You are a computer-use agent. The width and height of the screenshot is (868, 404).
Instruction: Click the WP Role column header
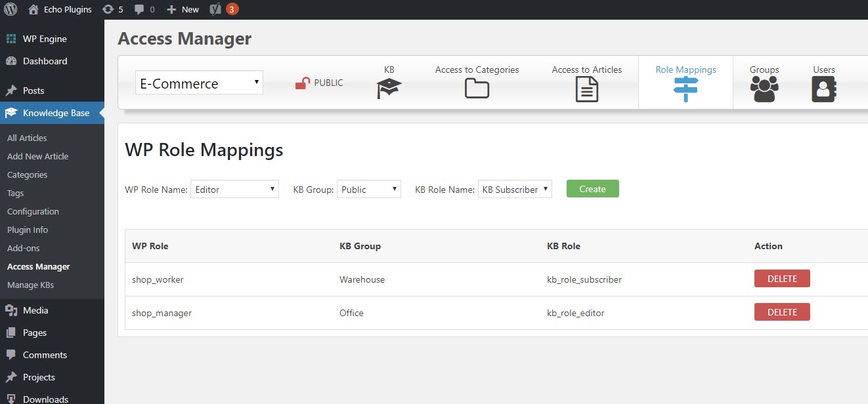click(150, 246)
